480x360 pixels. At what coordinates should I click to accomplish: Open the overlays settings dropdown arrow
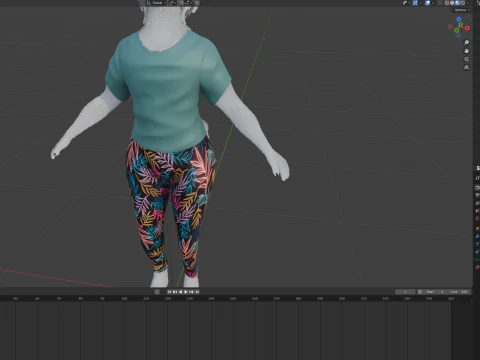tap(433, 3)
